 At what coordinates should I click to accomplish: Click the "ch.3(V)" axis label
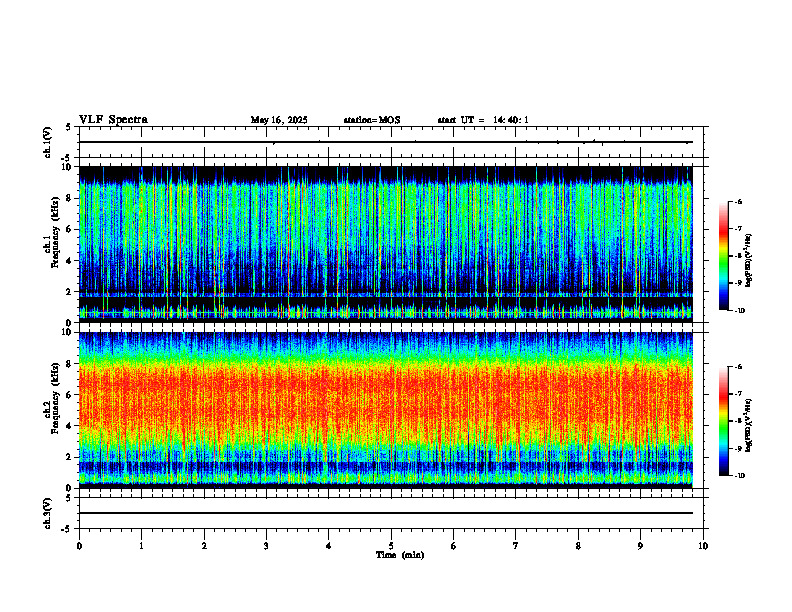[x=48, y=513]
